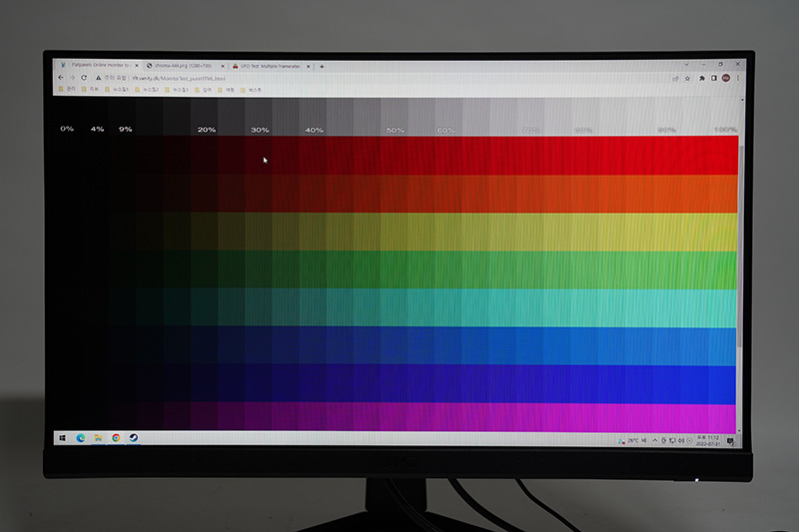The width and height of the screenshot is (799, 532).
Task: Close the UFO Test tab
Action: pos(309,66)
